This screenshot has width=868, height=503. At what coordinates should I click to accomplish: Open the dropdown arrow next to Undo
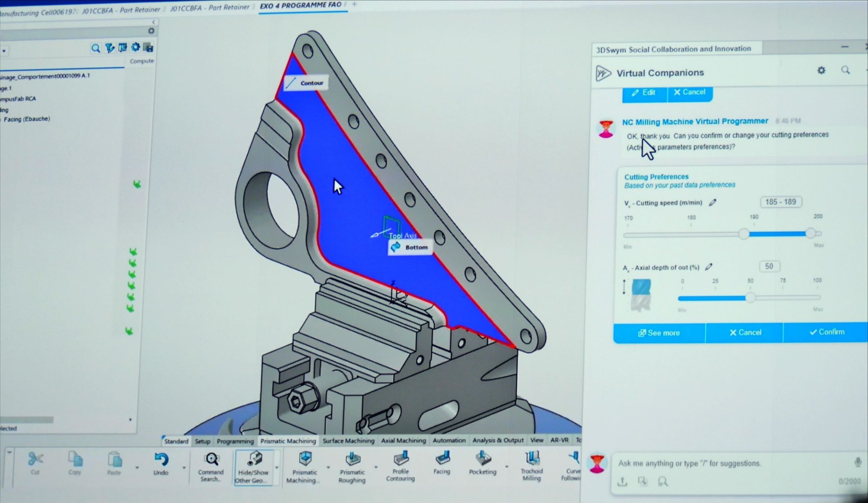(184, 467)
